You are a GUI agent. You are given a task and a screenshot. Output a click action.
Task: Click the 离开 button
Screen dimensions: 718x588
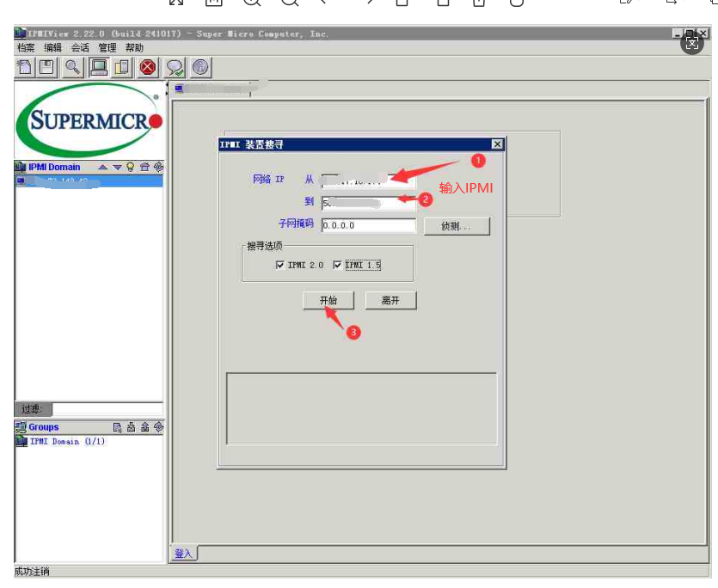coord(390,300)
